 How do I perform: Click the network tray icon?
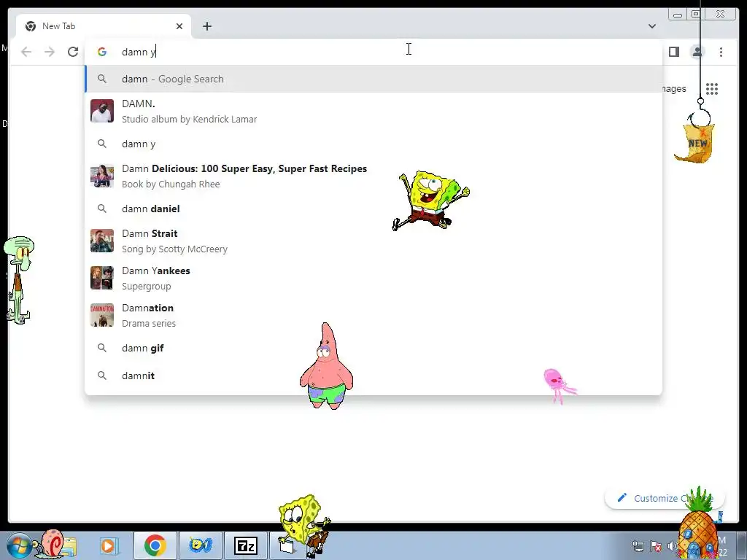[x=638, y=545]
